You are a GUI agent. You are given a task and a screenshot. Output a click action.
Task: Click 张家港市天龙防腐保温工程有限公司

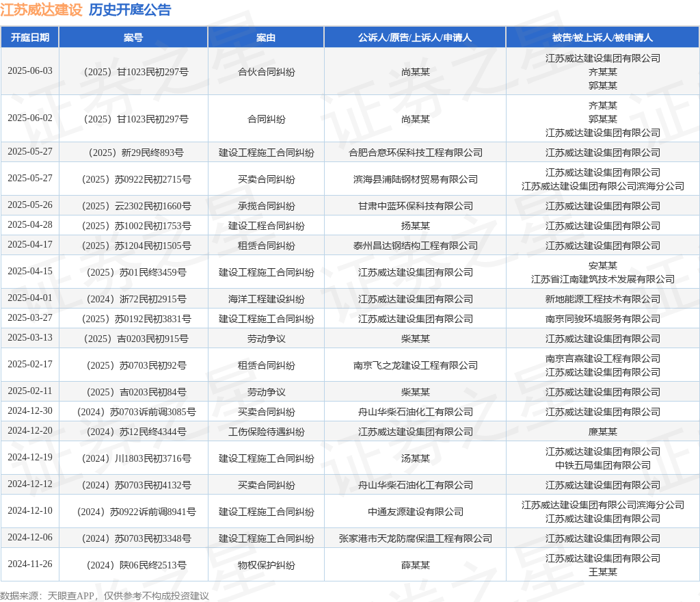click(x=415, y=538)
